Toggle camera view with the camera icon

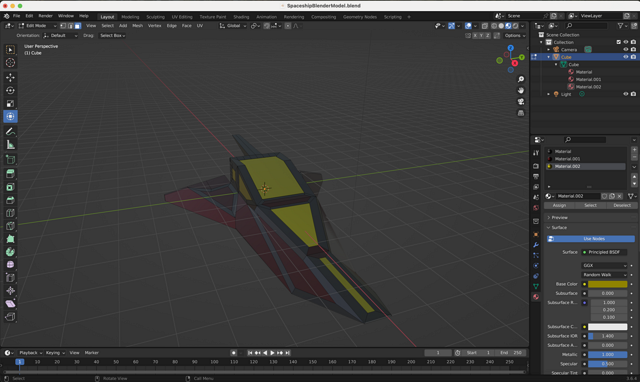(x=521, y=102)
